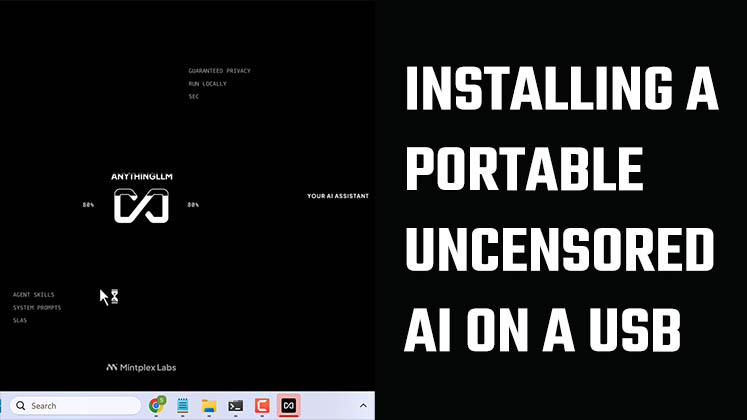The image size is (747, 420).
Task: Click the AnythingLLM infinity logo
Action: [141, 206]
